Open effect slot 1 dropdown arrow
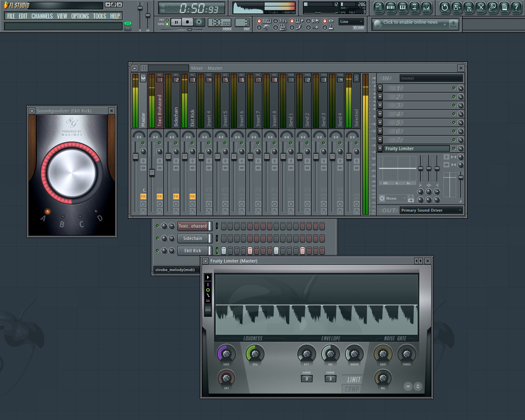Viewport: 525px width, 420px height. [x=380, y=88]
